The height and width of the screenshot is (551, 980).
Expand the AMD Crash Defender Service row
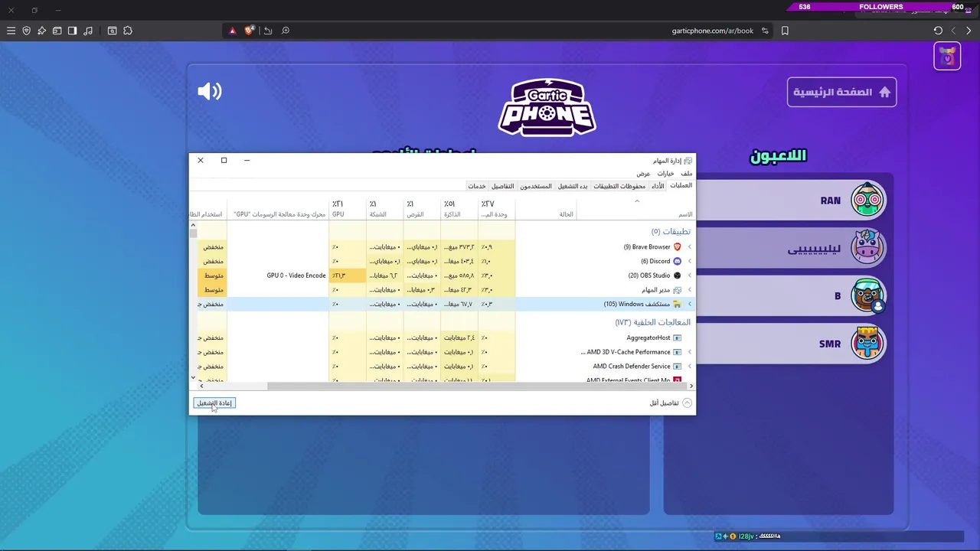click(x=690, y=367)
